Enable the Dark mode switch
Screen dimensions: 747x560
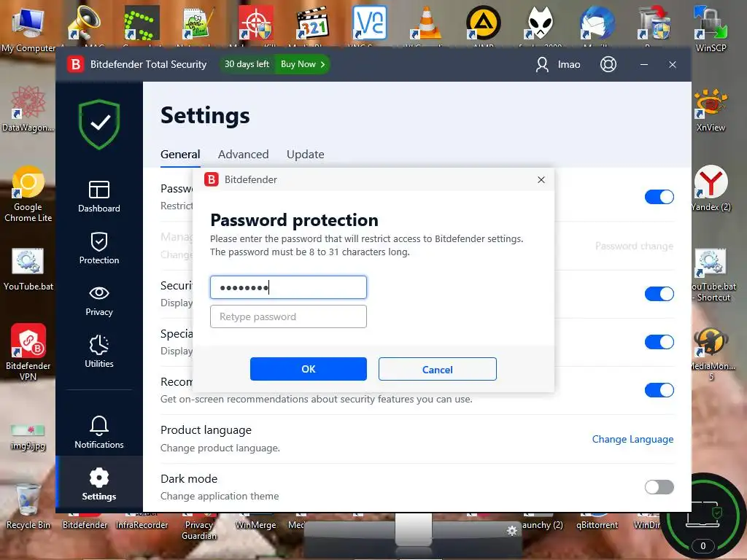coord(659,486)
